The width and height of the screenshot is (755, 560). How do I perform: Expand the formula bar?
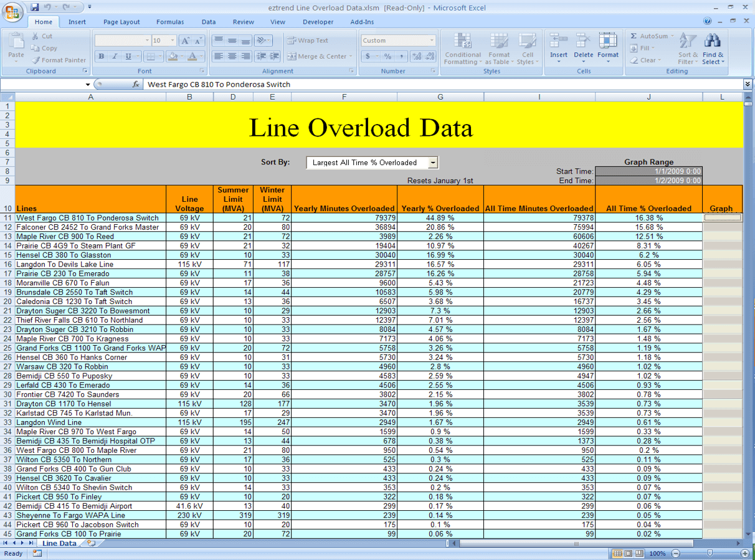(748, 84)
